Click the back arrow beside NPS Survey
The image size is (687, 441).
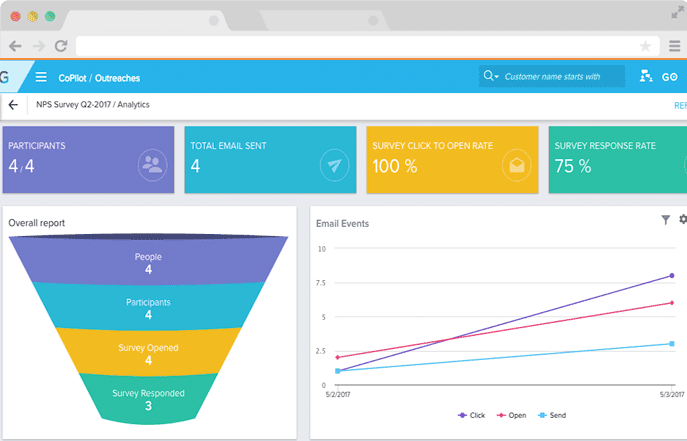pyautogui.click(x=13, y=105)
